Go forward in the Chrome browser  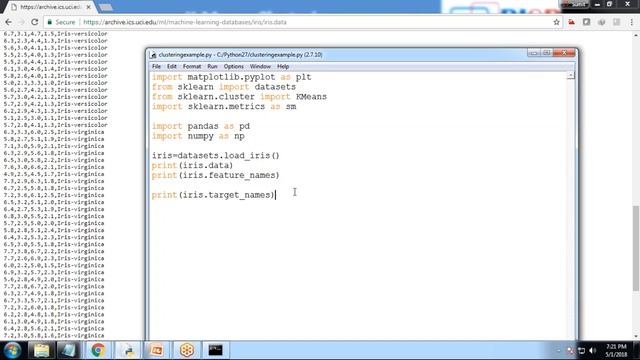tap(21, 22)
